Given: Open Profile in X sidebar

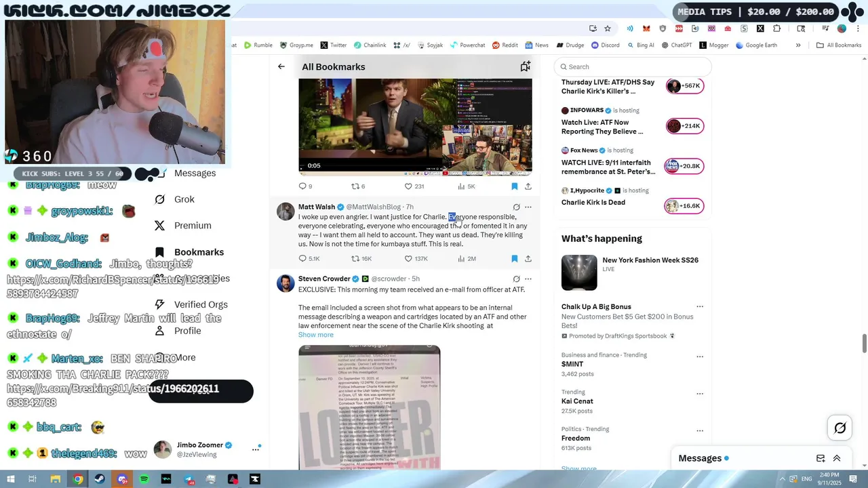Looking at the screenshot, I should [x=178, y=331].
